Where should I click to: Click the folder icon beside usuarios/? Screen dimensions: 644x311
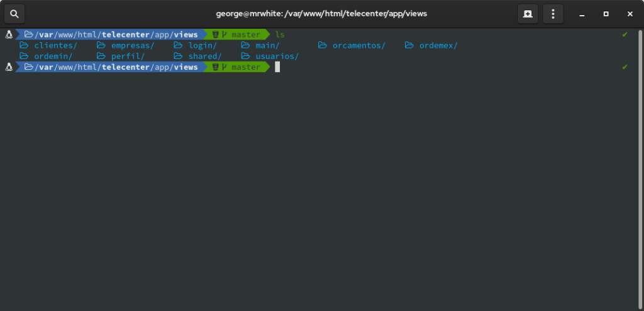coord(245,57)
